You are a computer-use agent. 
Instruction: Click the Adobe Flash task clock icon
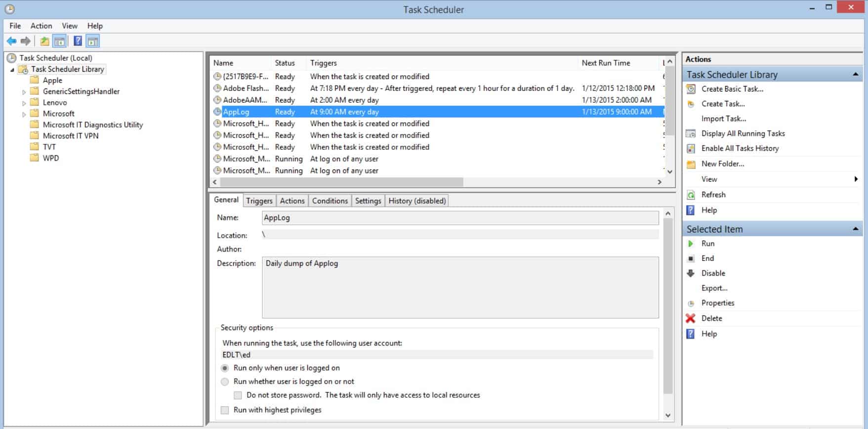click(217, 88)
